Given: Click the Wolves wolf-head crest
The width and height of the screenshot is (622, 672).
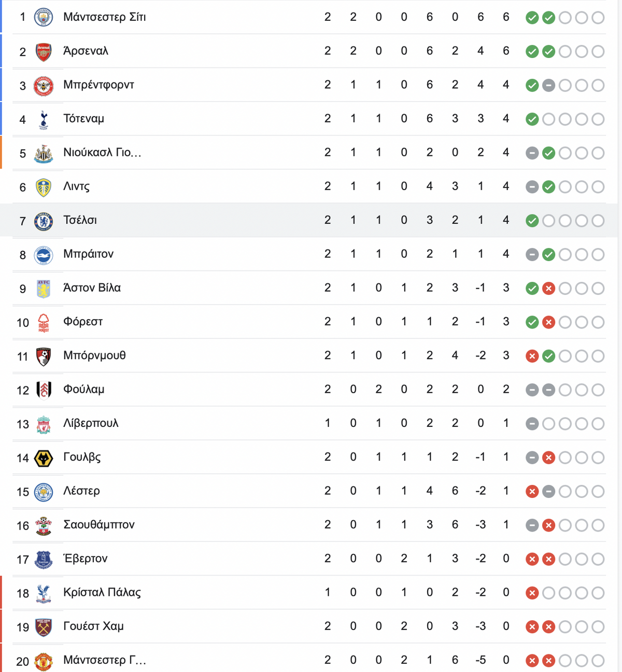Looking at the screenshot, I should click(x=44, y=458).
